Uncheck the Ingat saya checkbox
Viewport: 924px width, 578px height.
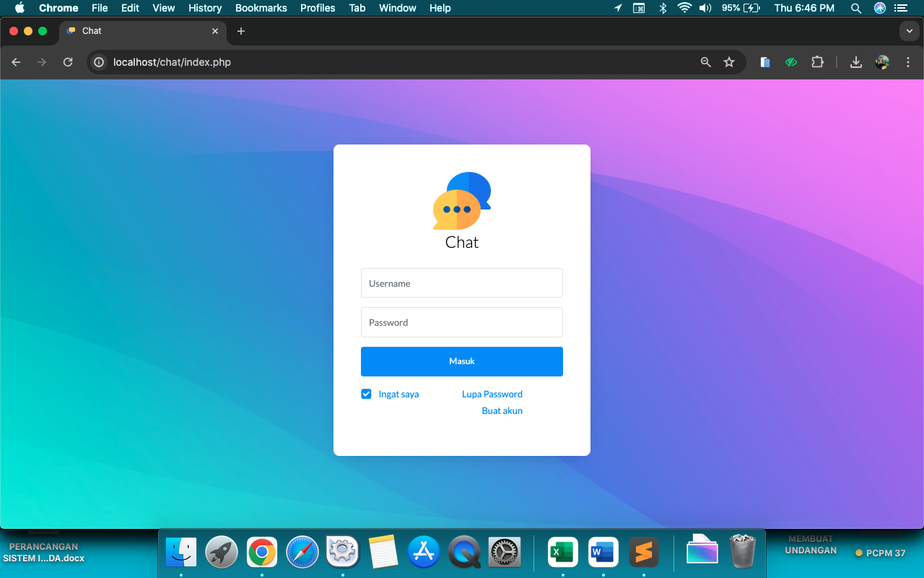[366, 394]
